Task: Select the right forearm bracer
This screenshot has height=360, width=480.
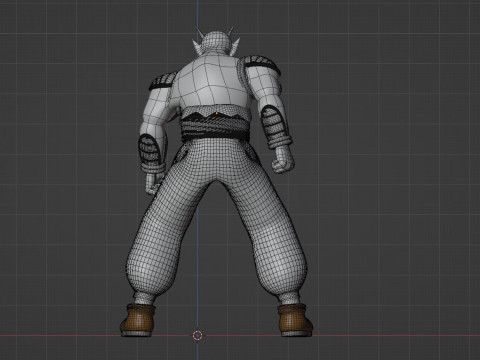Action: (277, 127)
